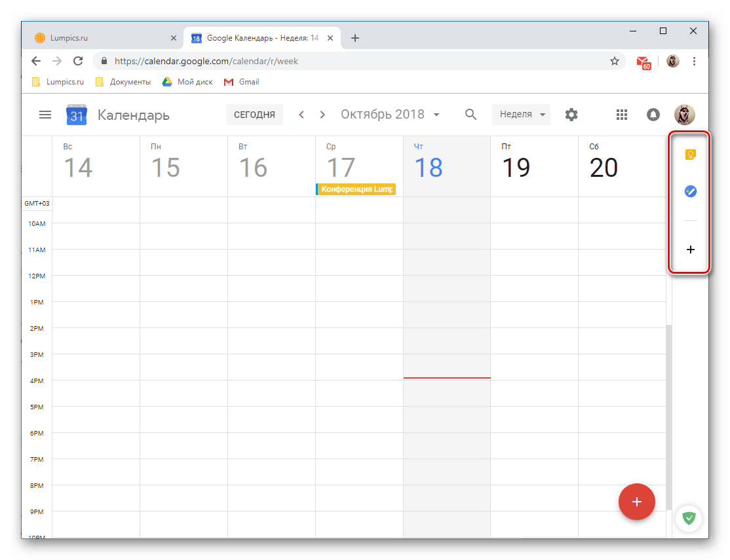This screenshot has width=730, height=560.
Task: Go to the previous week arrow
Action: [x=301, y=115]
